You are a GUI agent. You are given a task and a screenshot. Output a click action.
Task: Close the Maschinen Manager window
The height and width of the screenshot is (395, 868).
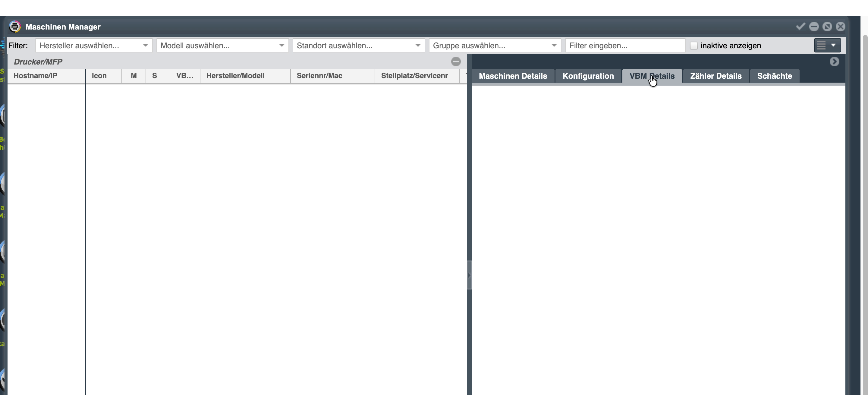tap(840, 26)
